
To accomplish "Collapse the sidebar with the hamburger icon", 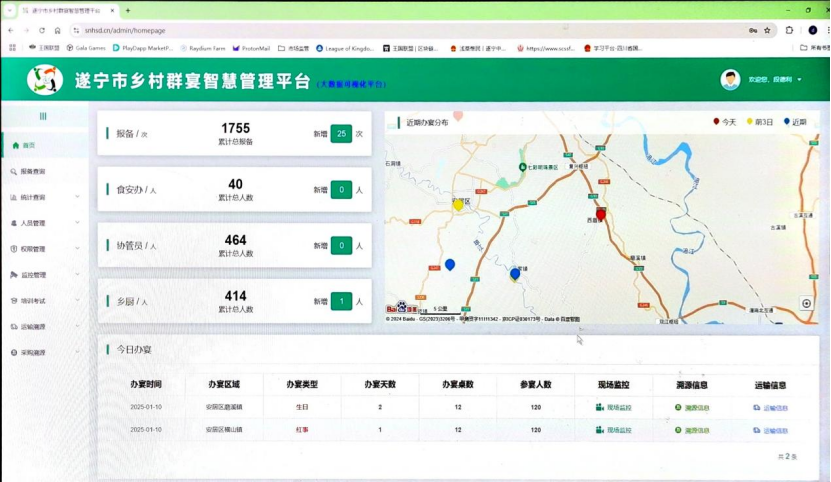I will tap(43, 116).
